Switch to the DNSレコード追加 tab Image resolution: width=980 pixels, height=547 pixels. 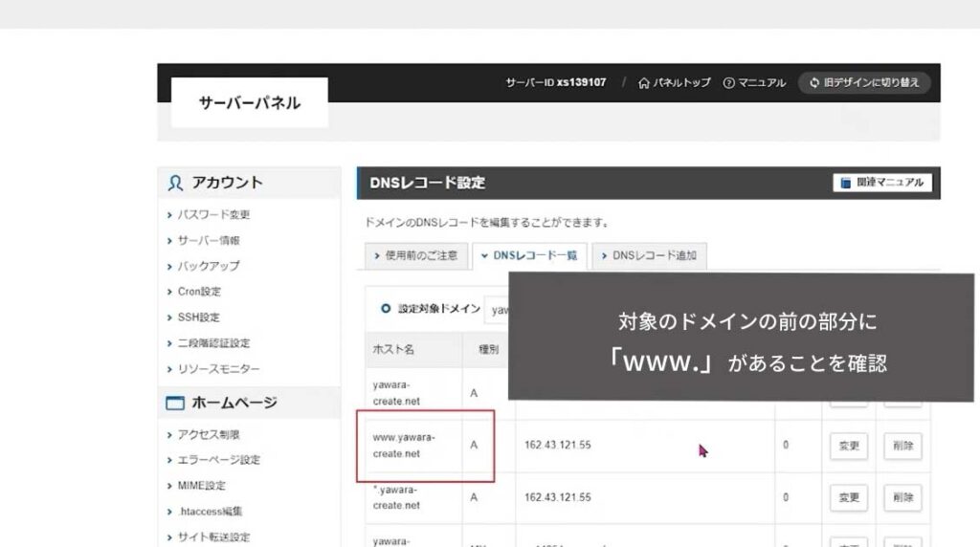(x=650, y=255)
